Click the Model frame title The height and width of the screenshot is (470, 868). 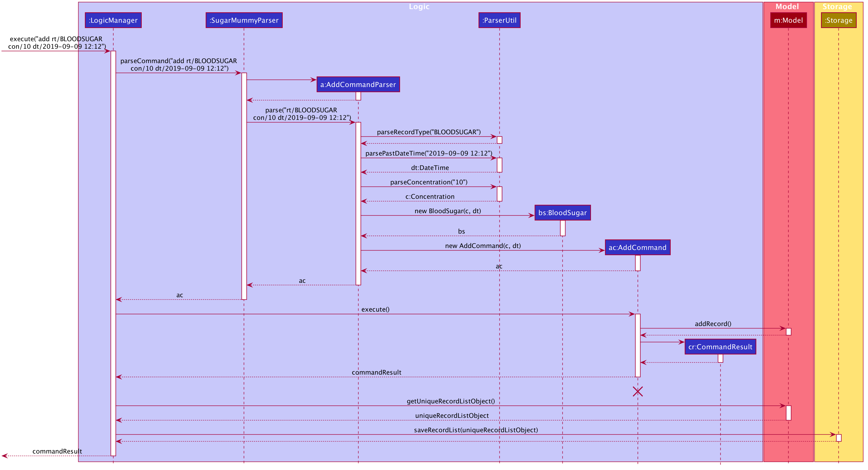tap(787, 6)
